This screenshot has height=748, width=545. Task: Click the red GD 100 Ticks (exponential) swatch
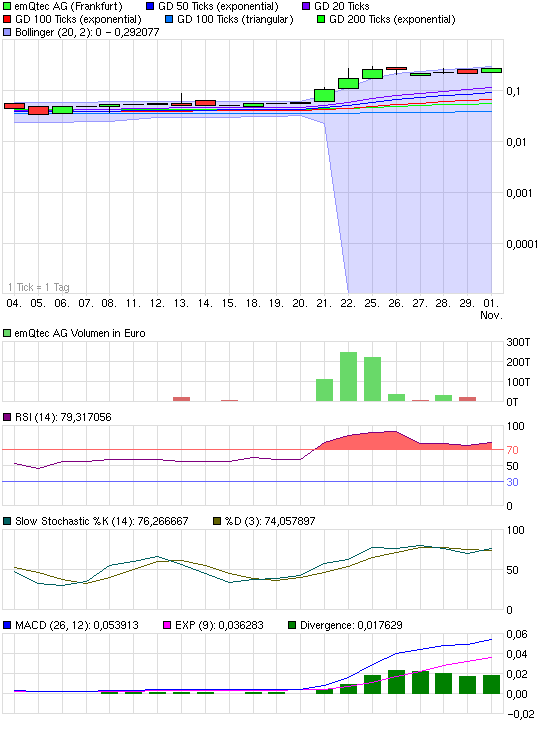[7, 20]
